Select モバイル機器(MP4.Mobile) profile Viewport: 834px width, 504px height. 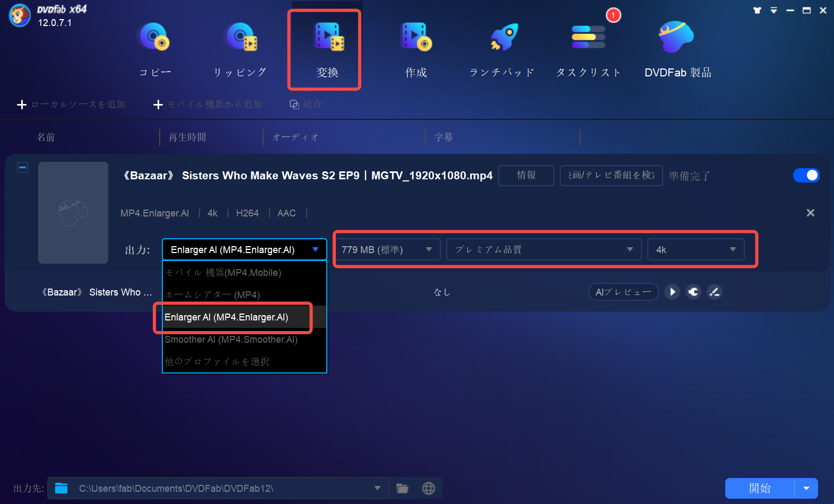[x=245, y=273]
